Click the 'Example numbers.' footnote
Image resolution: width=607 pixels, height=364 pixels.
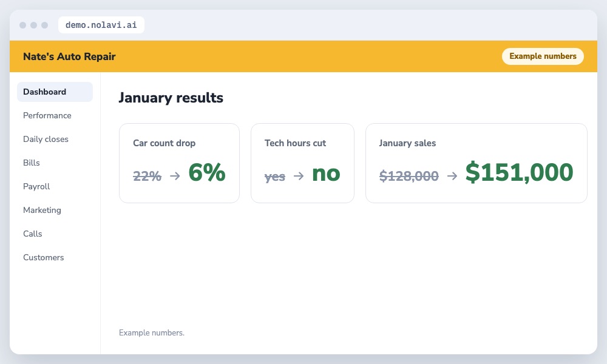[152, 332]
